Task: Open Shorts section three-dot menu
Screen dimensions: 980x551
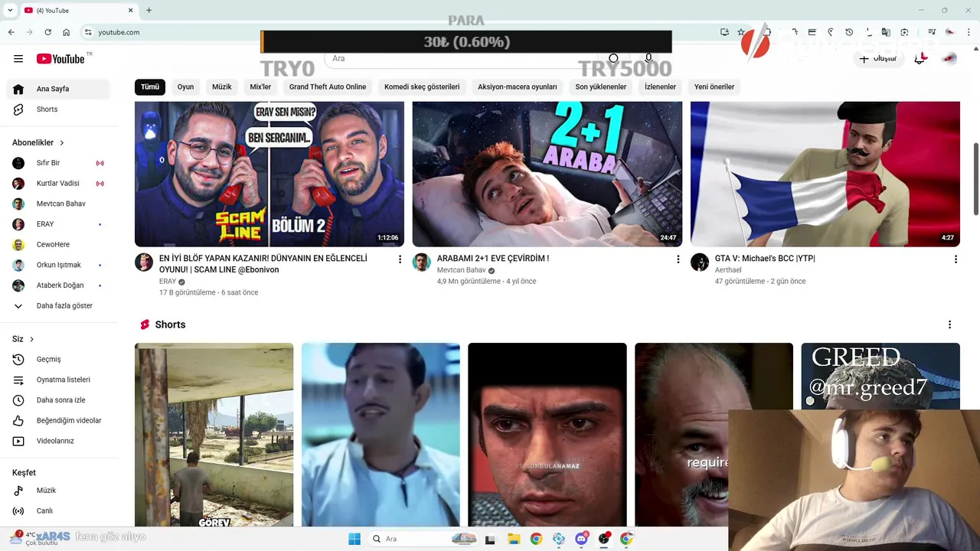Action: tap(949, 324)
